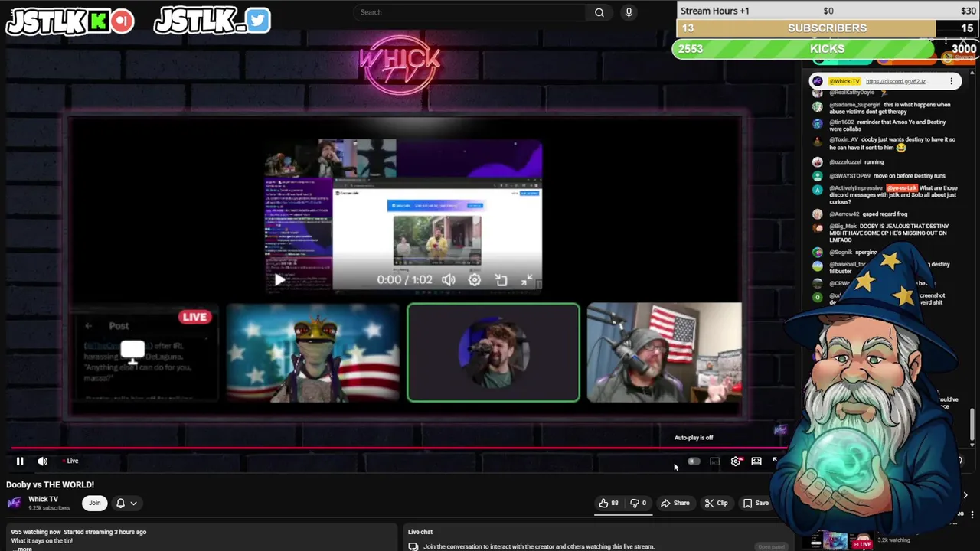
Task: Open @tin1602 user avatar
Action: pos(818,123)
